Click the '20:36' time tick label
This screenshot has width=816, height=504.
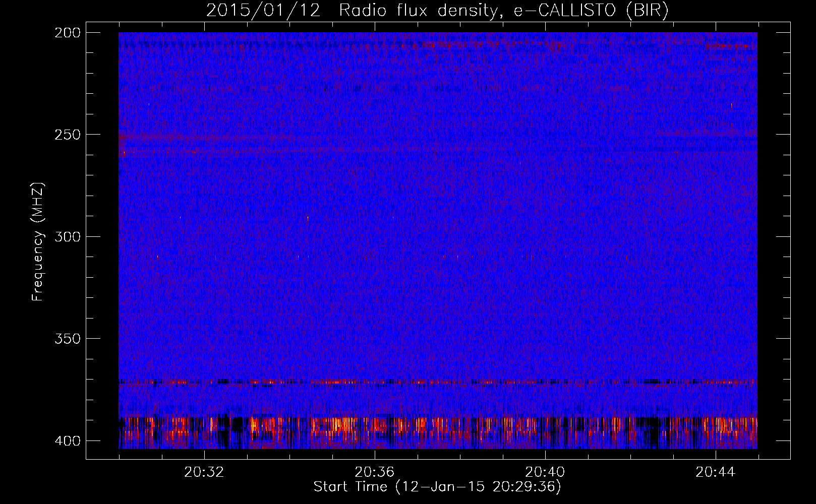coord(375,472)
